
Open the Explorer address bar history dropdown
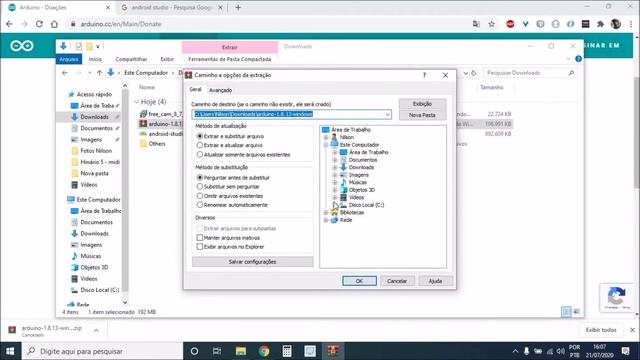pyautogui.click(x=465, y=73)
